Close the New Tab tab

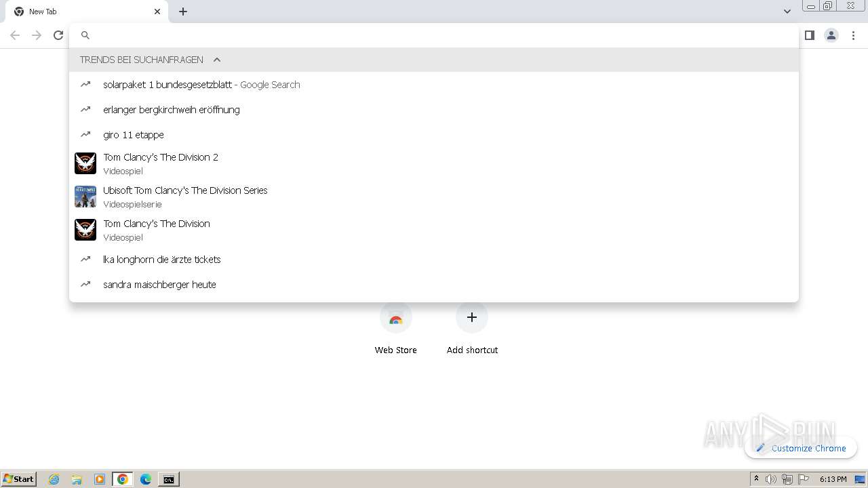click(x=157, y=12)
